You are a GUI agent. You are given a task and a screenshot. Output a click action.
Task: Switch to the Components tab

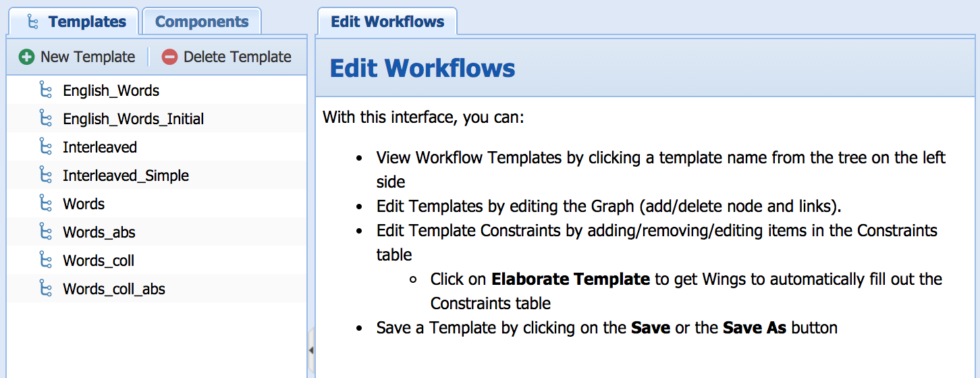point(202,22)
